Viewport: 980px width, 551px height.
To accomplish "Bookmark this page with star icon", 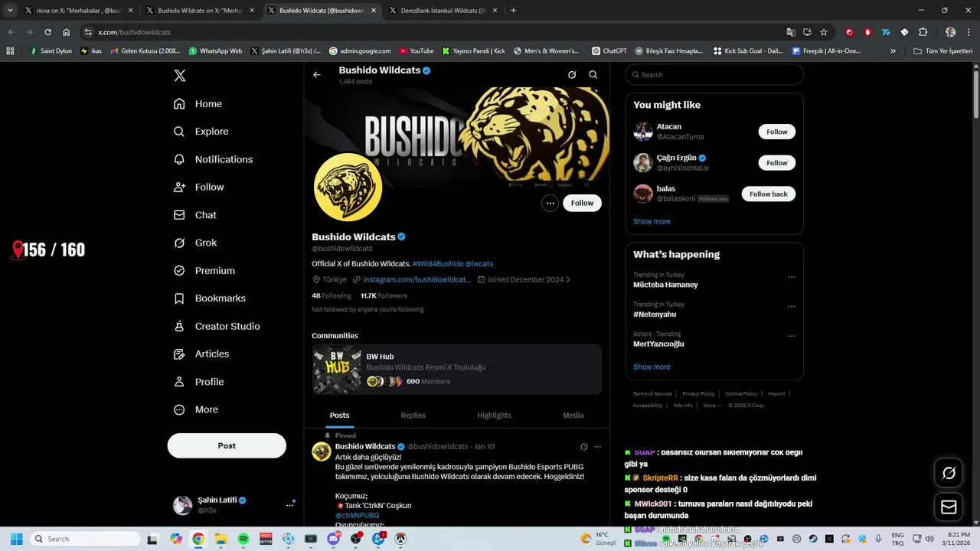I will [824, 32].
